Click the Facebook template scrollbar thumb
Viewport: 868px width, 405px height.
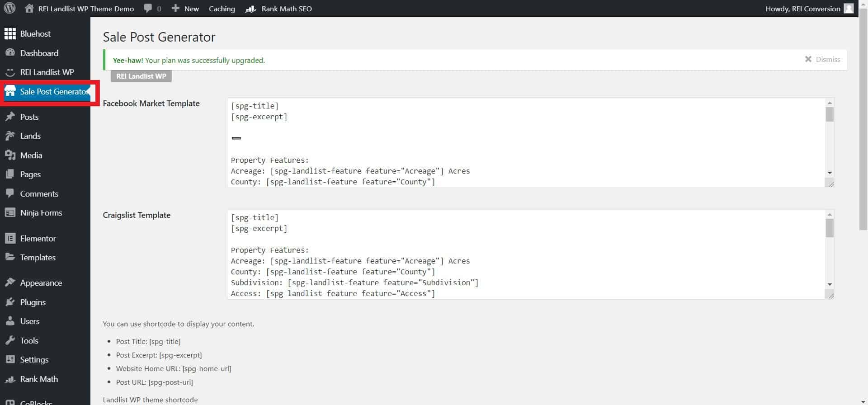(x=830, y=114)
